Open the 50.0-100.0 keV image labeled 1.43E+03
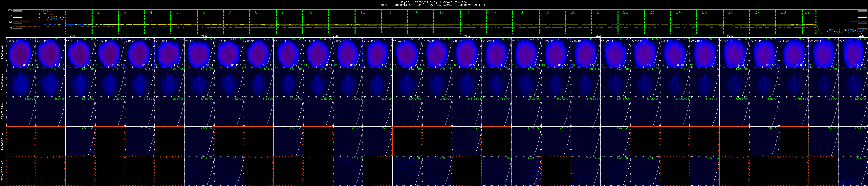Viewport: 868px width, 186px height. click(229, 171)
